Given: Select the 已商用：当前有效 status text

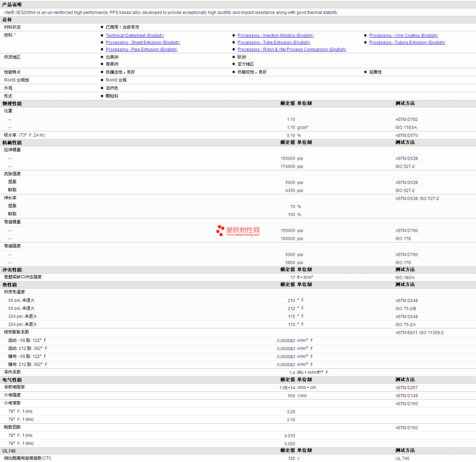Looking at the screenshot, I should pos(123,27).
